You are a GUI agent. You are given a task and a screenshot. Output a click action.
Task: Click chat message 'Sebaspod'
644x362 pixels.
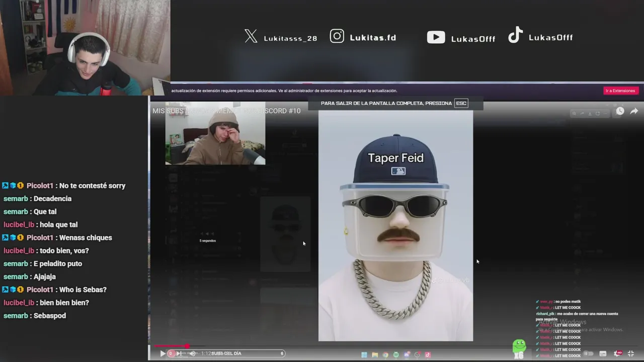[50, 316]
